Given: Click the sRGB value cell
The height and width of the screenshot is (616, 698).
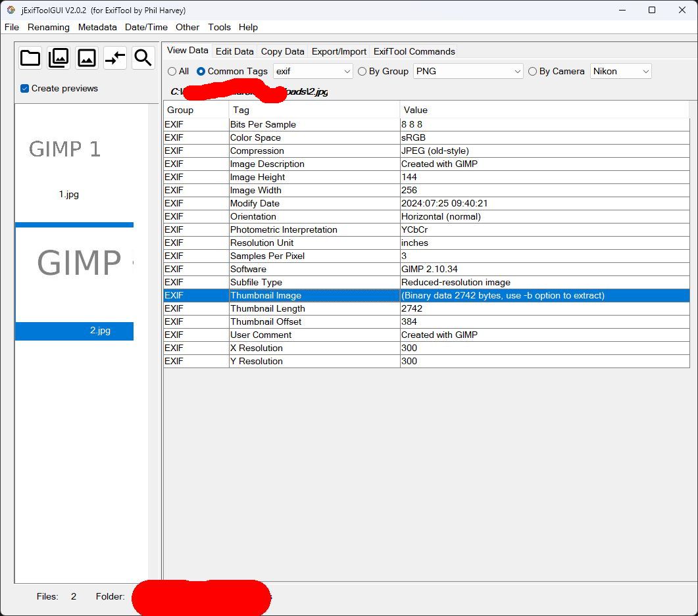Looking at the screenshot, I should [x=545, y=138].
